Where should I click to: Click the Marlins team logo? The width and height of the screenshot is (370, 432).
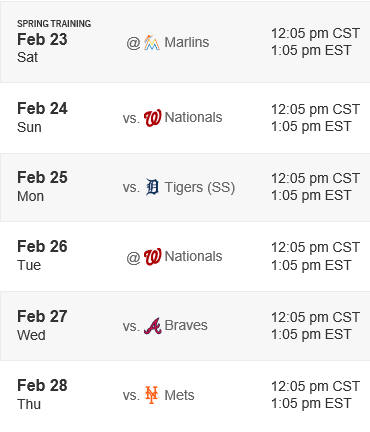152,43
